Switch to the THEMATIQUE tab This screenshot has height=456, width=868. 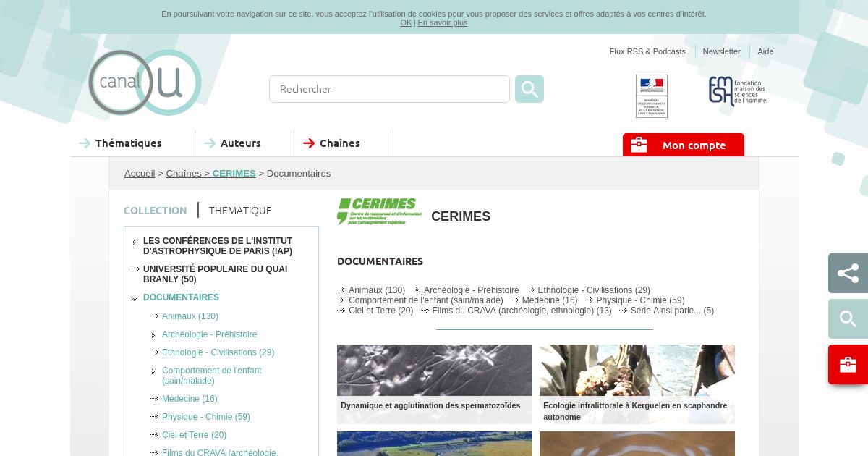[240, 211]
